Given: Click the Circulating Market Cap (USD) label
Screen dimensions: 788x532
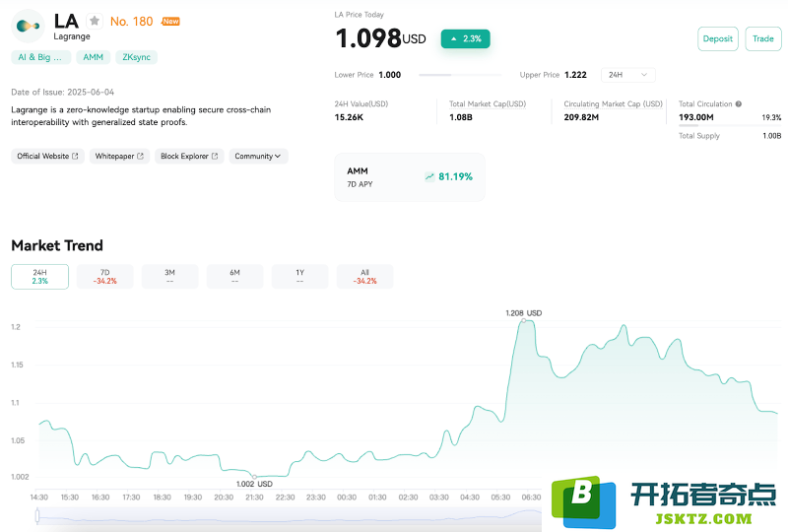Looking at the screenshot, I should tap(613, 104).
